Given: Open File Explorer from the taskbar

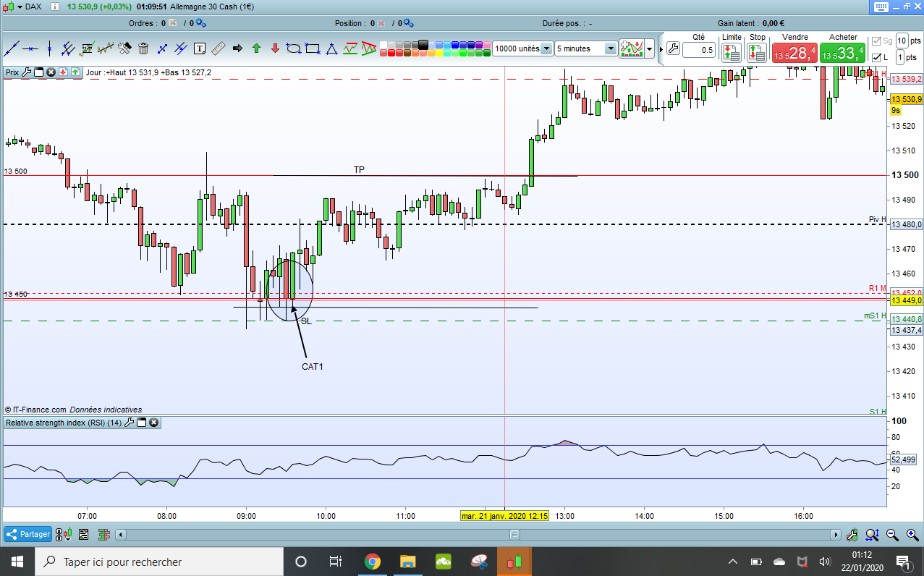Looking at the screenshot, I should (407, 562).
